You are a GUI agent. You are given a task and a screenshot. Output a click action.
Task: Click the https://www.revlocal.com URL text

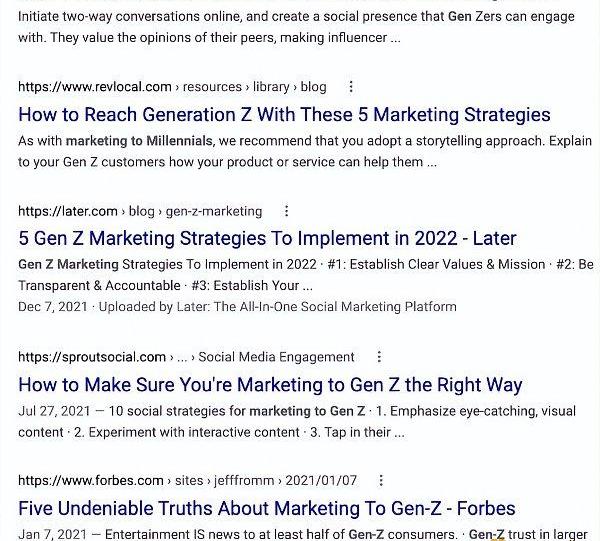94,87
